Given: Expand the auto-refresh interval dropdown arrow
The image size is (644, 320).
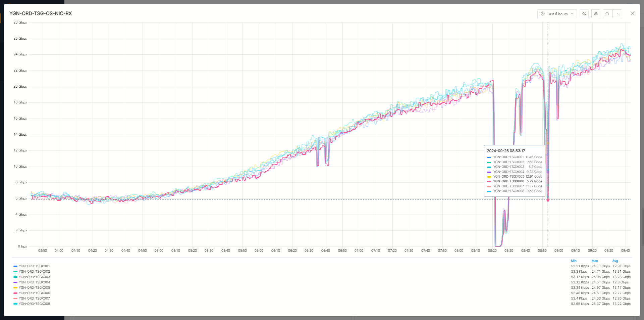Looking at the screenshot, I should tap(618, 14).
